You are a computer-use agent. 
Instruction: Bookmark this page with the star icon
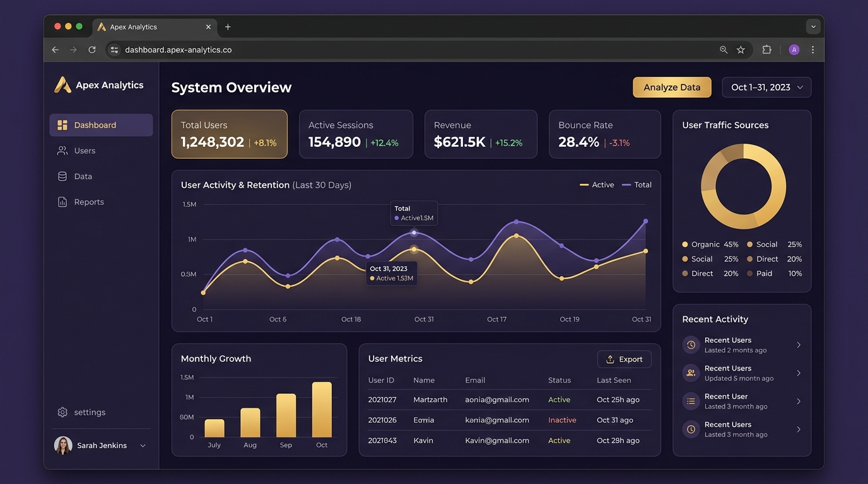(x=741, y=50)
